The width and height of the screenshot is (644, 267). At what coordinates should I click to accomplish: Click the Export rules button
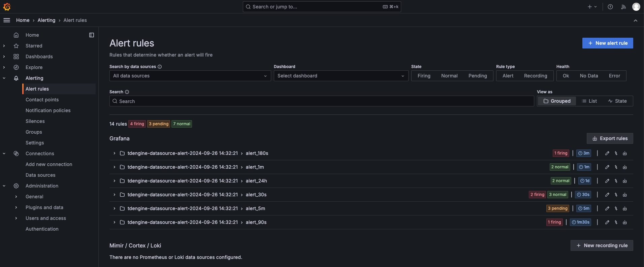[x=610, y=138]
